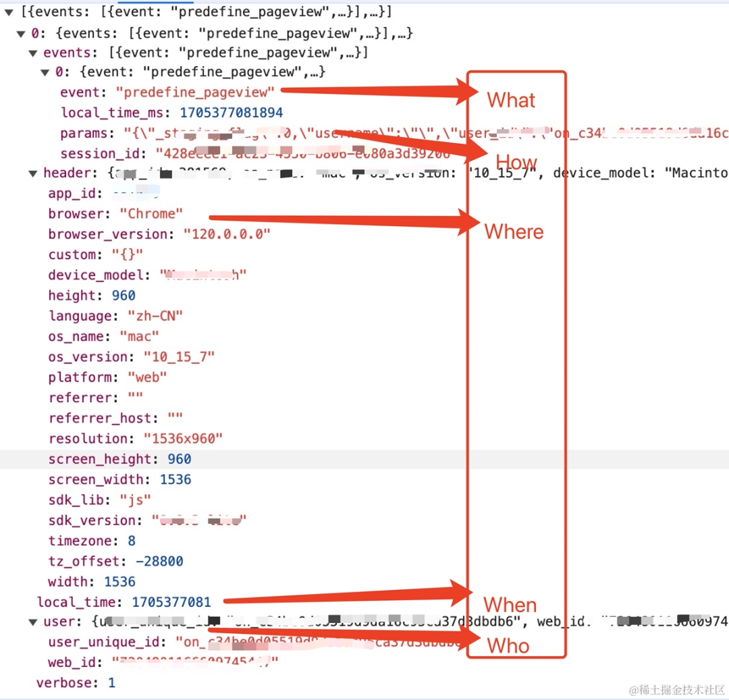The width and height of the screenshot is (729, 700).
Task: Collapse the '0: {event:' object node
Action: click(45, 72)
